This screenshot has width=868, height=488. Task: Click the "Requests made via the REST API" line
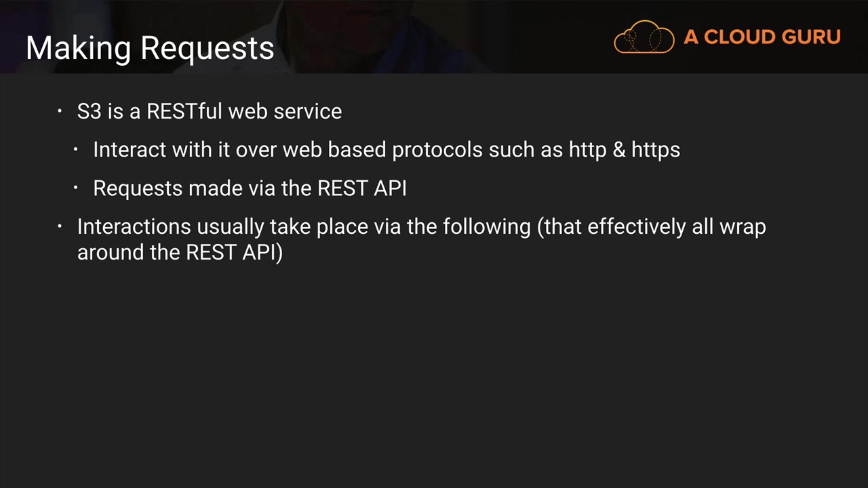coord(250,188)
